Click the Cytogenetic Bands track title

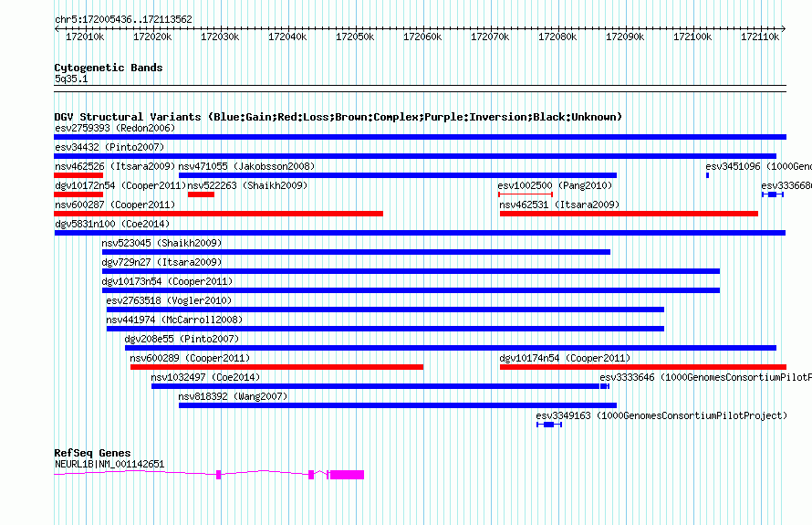click(x=109, y=68)
